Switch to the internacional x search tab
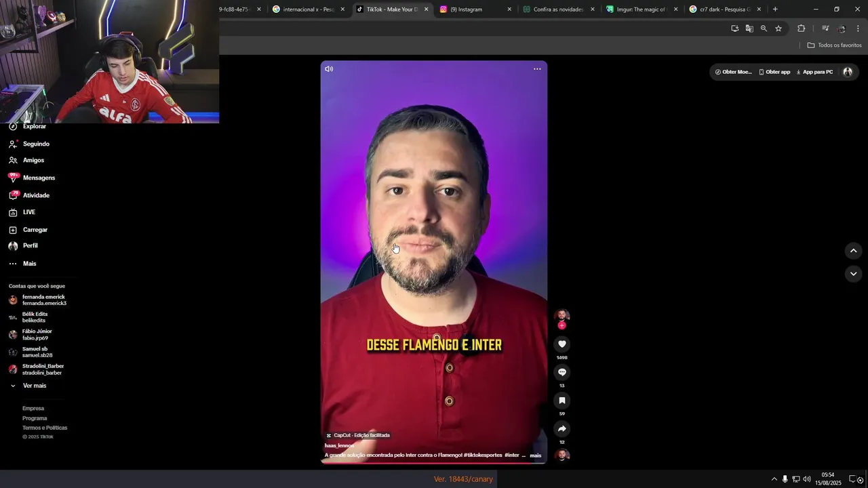This screenshot has height=488, width=868. 309,9
